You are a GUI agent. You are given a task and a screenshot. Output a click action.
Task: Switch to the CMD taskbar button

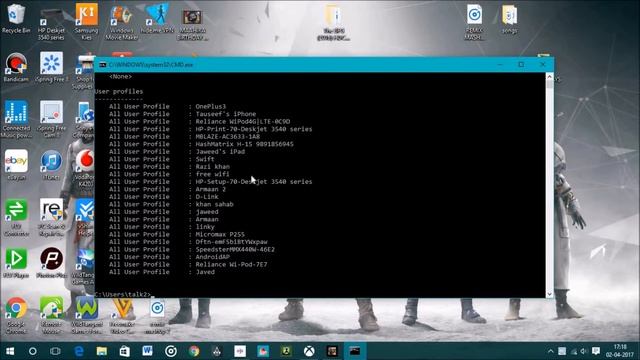(355, 351)
